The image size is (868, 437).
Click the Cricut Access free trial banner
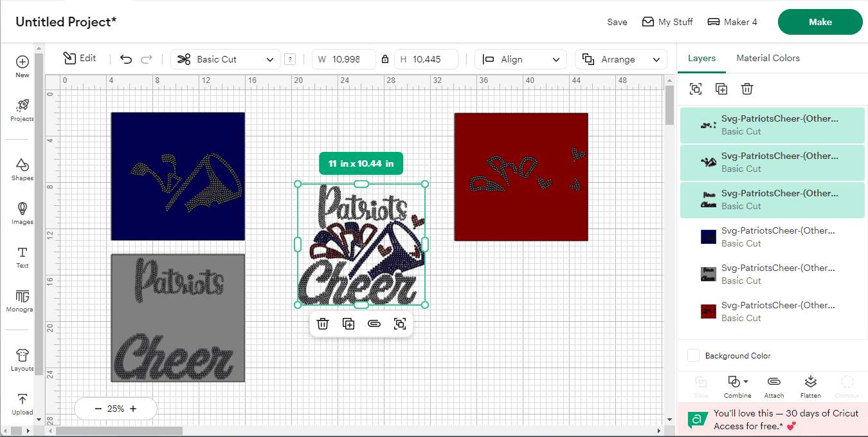coord(772,419)
